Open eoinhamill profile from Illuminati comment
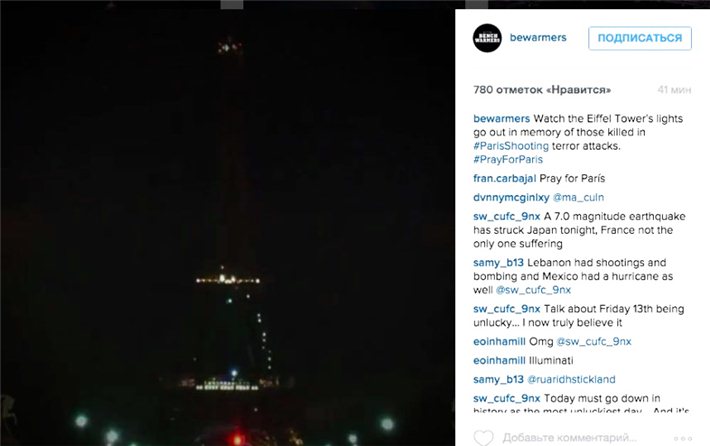 click(x=499, y=360)
